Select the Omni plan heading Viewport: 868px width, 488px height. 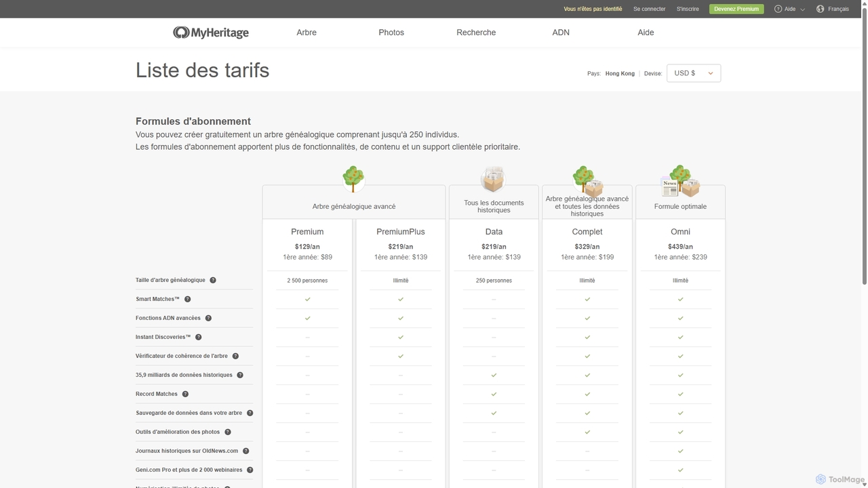680,232
